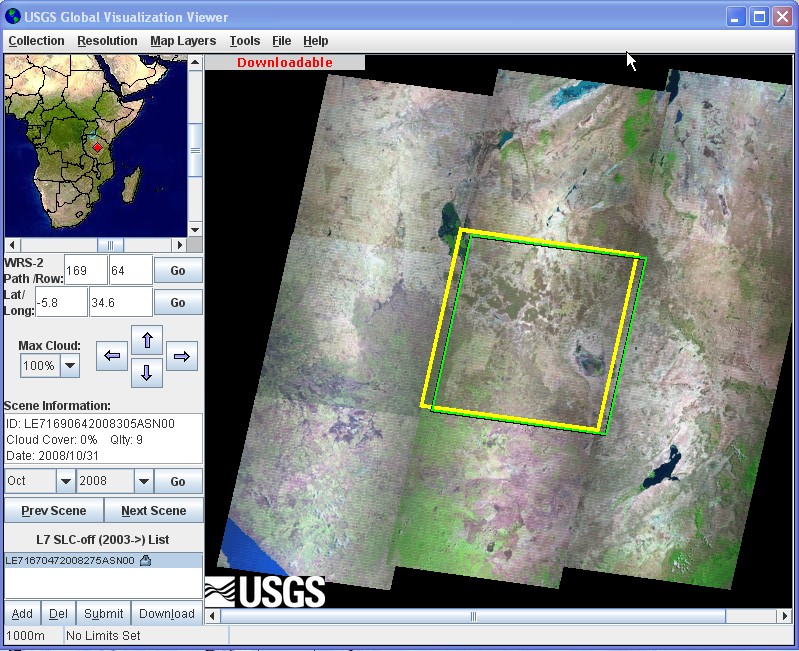
Task: Select scene LE71670472008275ASN00 in the list
Action: point(103,561)
